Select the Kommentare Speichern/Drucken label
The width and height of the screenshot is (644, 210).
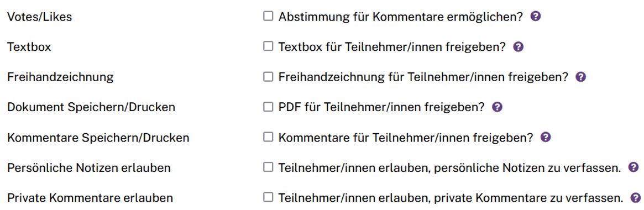click(x=98, y=138)
